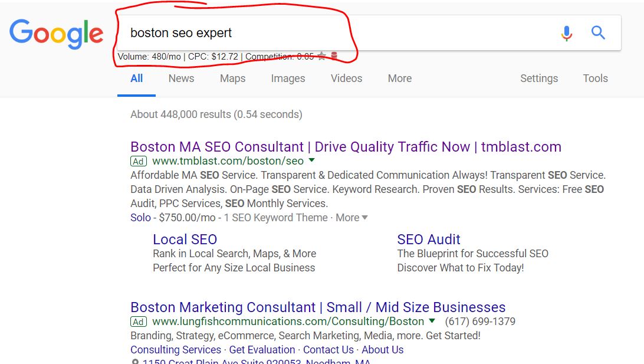Open the Local SEO sitelink
Viewport: 644px width, 364px height.
pos(185,239)
